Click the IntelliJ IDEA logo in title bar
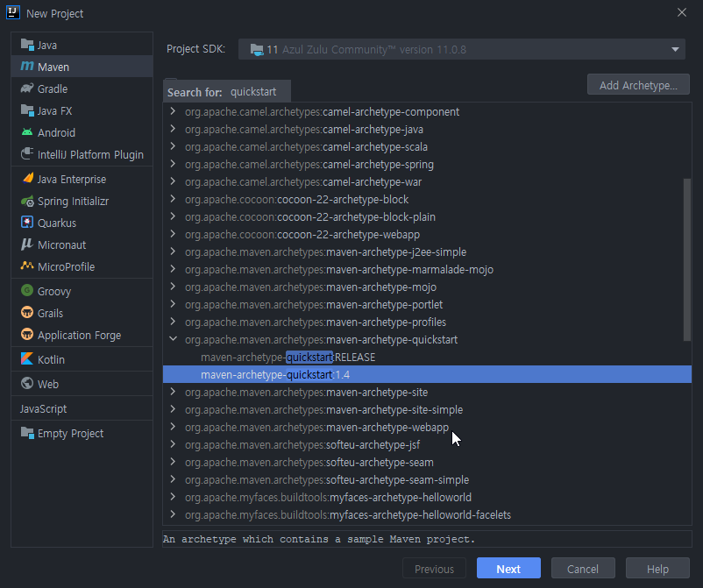This screenshot has width=703, height=588. (x=13, y=12)
